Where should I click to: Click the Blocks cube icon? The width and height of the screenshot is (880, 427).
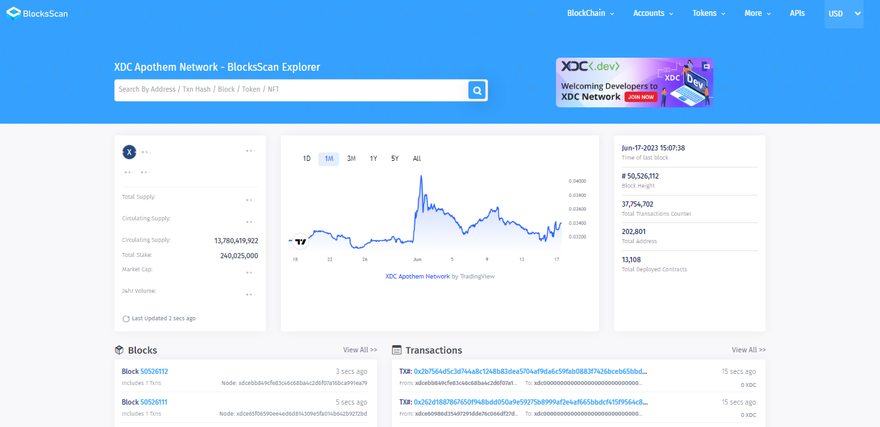pyautogui.click(x=119, y=350)
